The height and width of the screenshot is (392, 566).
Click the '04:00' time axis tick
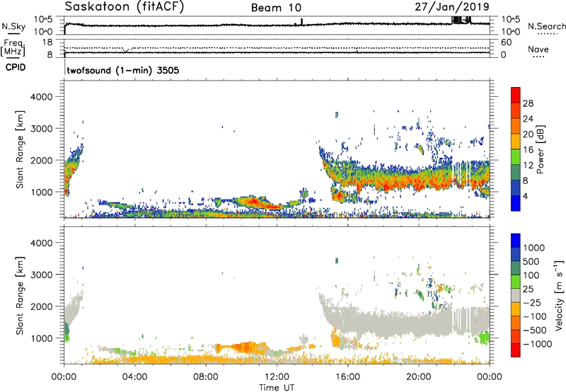134,377
